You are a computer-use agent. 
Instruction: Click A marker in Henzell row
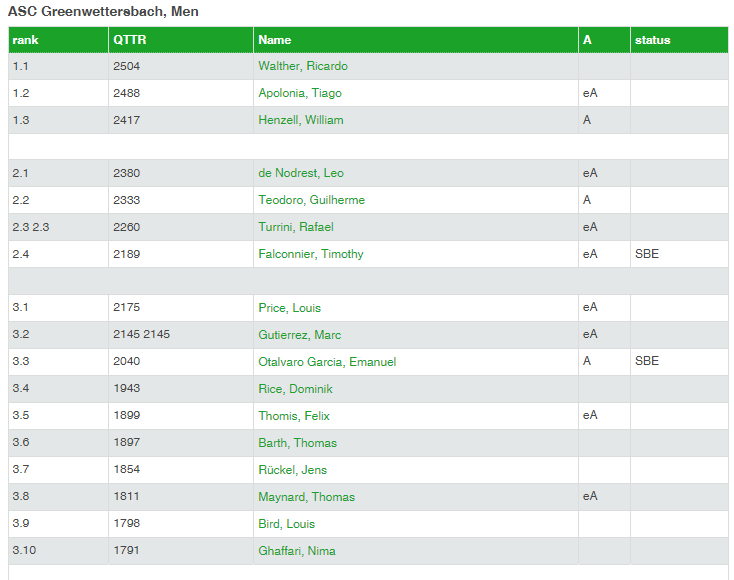587,120
